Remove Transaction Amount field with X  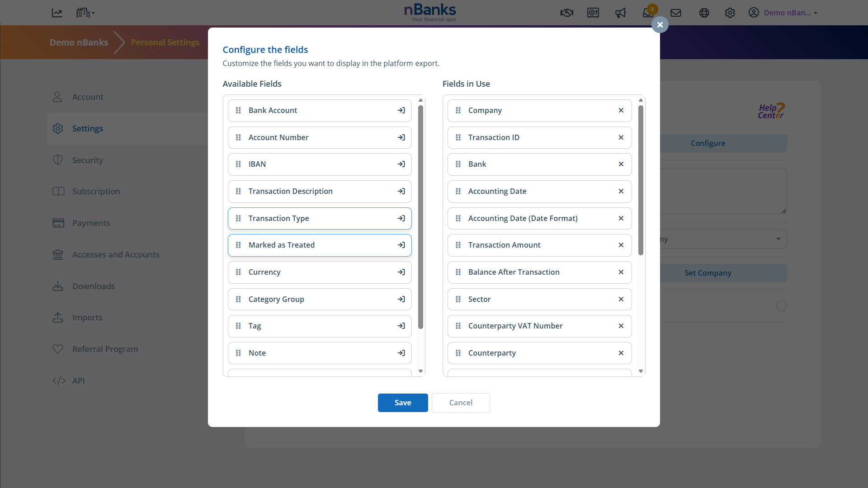tap(621, 245)
